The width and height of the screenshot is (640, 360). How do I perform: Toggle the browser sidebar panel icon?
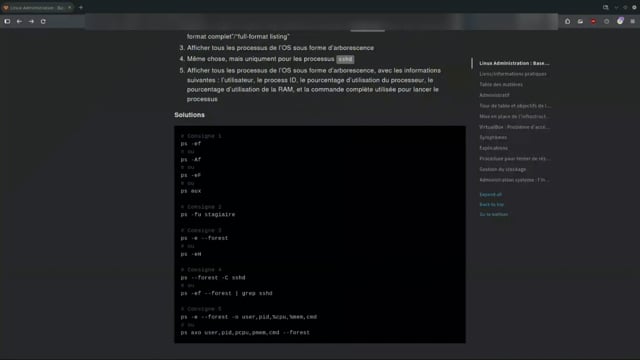[x=7, y=21]
